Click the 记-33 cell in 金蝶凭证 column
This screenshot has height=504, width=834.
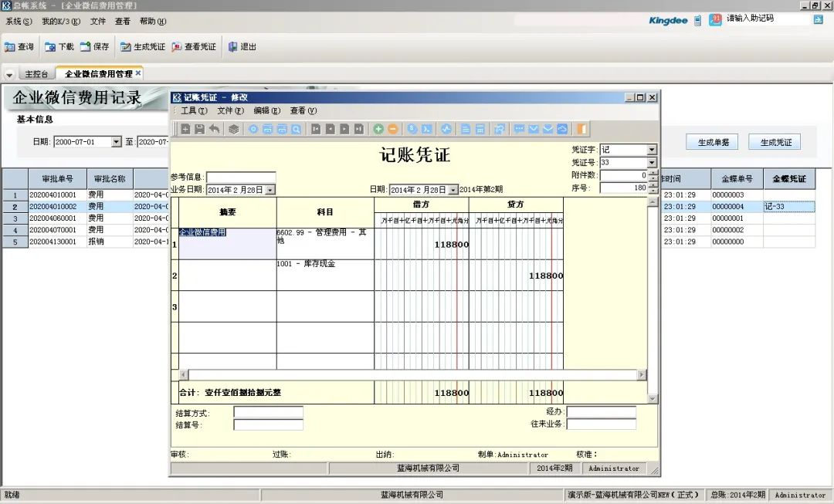coord(789,207)
